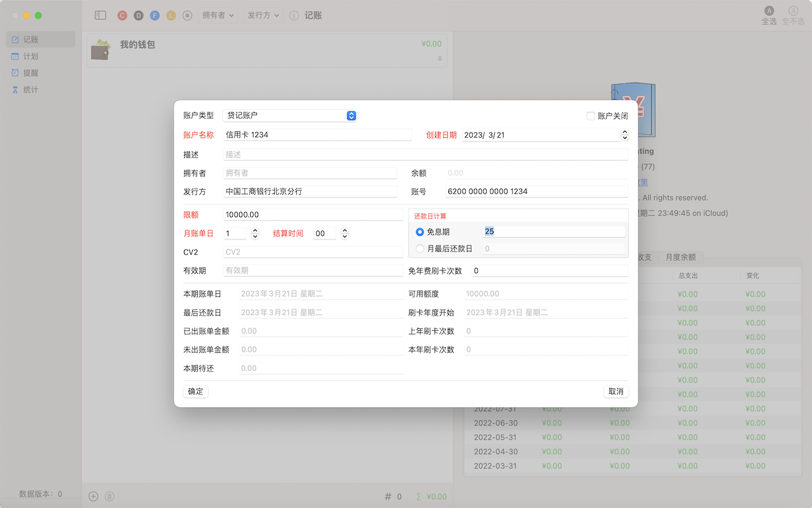The height and width of the screenshot is (508, 812).
Task: Click the blue F circle toolbar icon
Action: tap(155, 15)
